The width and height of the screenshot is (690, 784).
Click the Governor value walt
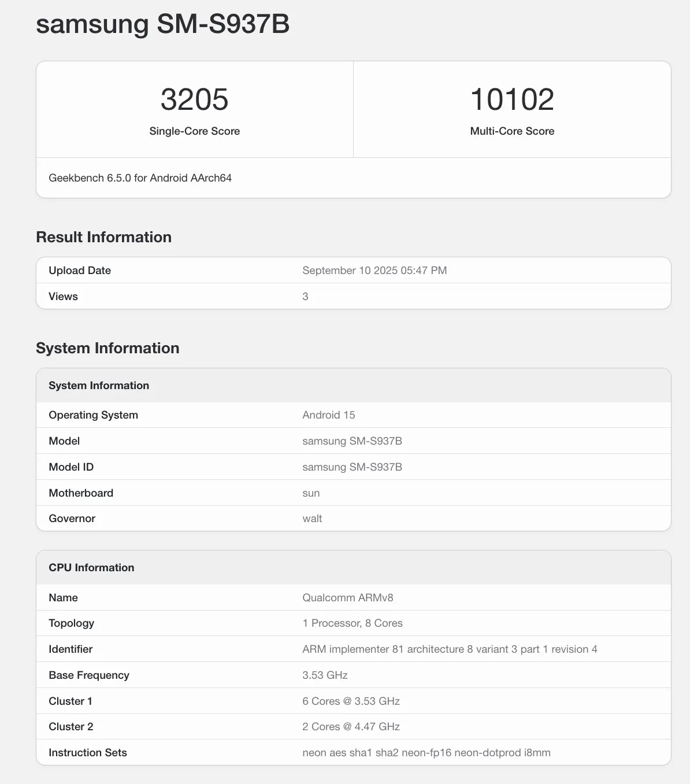tap(312, 519)
